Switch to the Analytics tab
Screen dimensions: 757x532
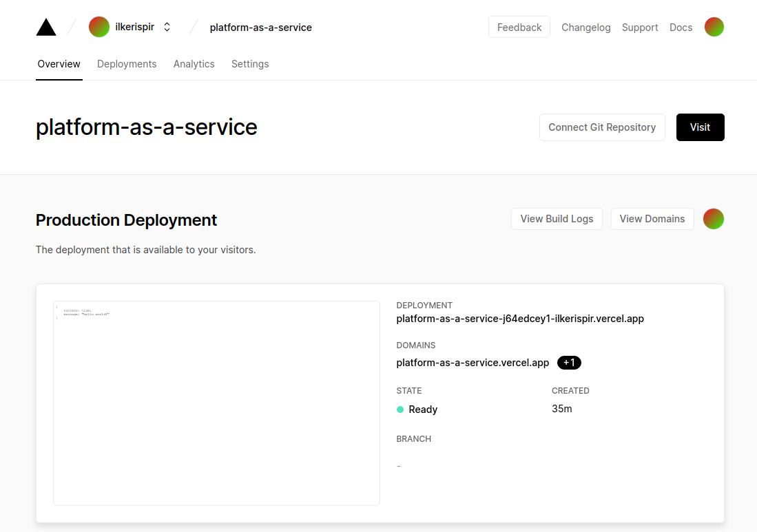point(194,64)
